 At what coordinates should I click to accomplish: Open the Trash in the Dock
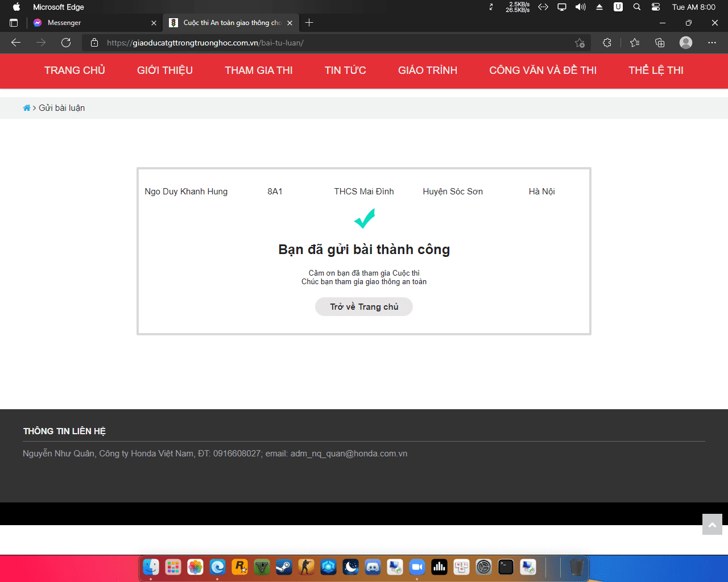tap(576, 567)
